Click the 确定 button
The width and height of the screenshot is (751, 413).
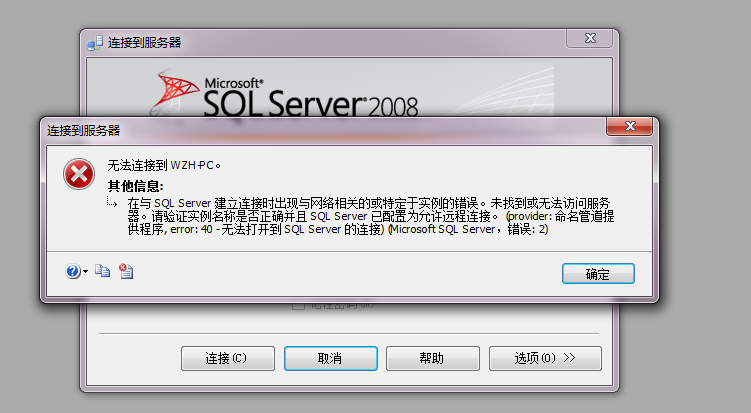pyautogui.click(x=598, y=274)
